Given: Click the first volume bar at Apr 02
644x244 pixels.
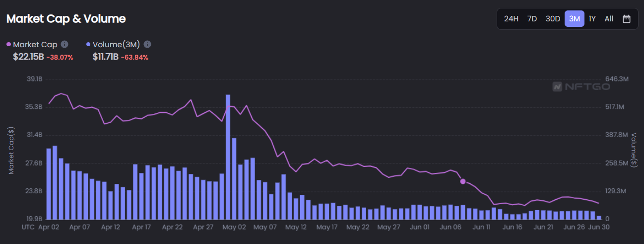Looking at the screenshot, I should pos(49,184).
